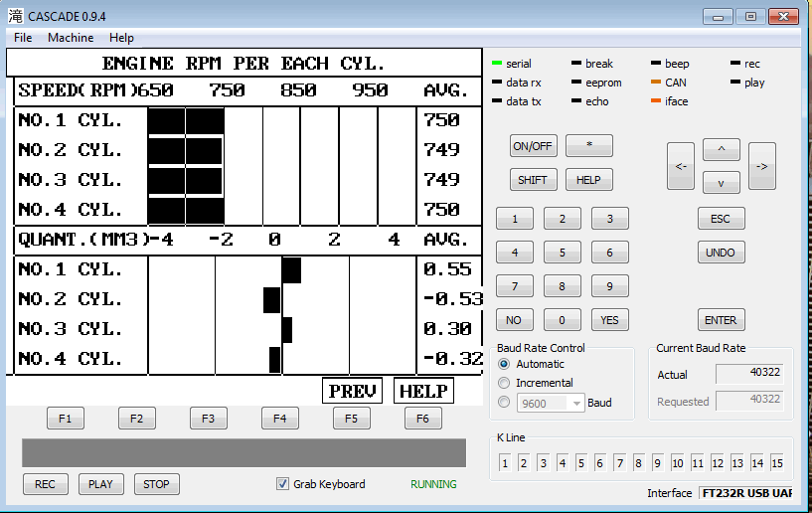
Task: Click the gray playback progress bar
Action: [x=244, y=452]
